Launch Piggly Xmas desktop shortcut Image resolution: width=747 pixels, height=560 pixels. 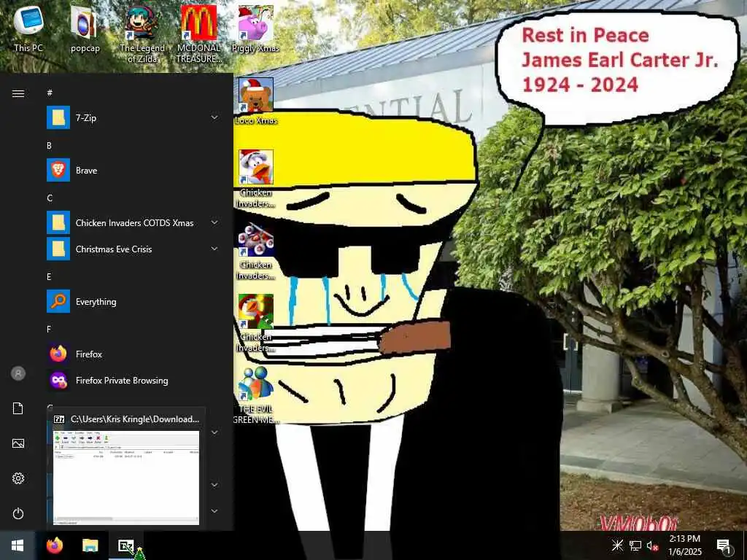click(x=255, y=28)
